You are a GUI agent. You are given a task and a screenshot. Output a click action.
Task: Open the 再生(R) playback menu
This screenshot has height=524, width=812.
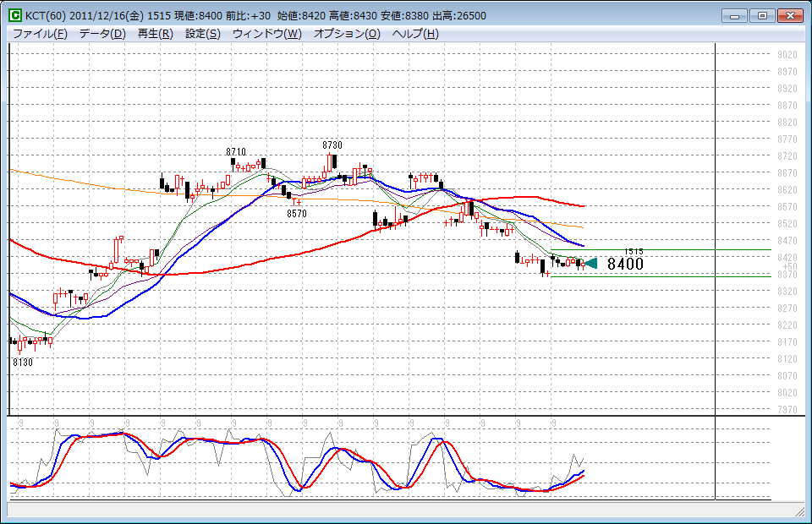pos(155,34)
